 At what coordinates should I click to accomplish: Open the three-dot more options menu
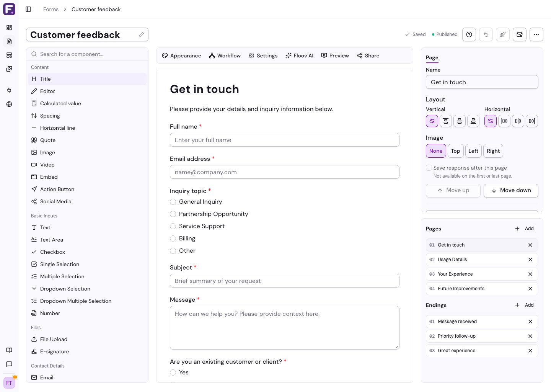point(536,34)
